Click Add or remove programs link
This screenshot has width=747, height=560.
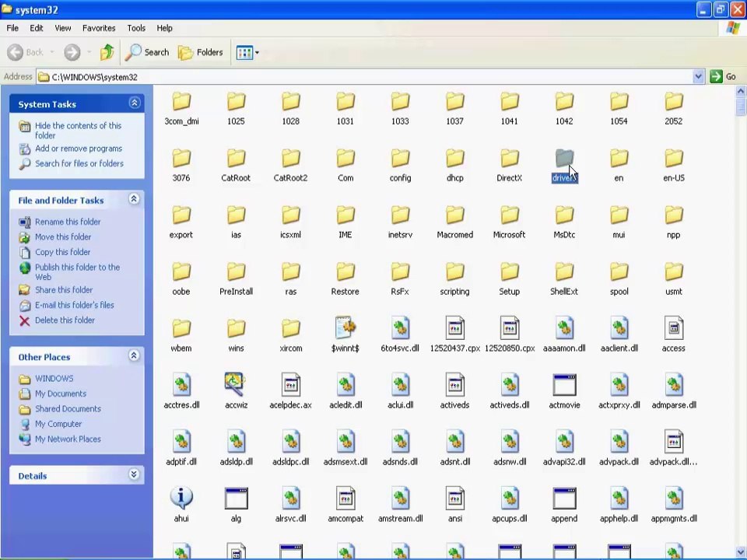coord(79,149)
